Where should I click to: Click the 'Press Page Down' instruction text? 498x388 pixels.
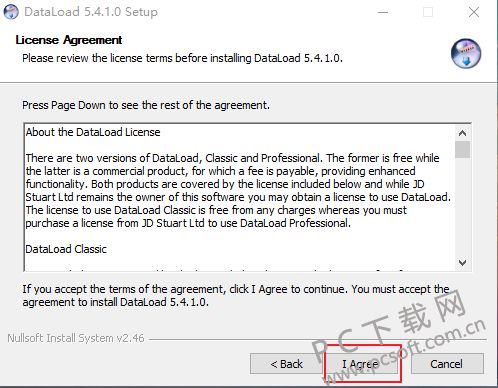point(146,105)
